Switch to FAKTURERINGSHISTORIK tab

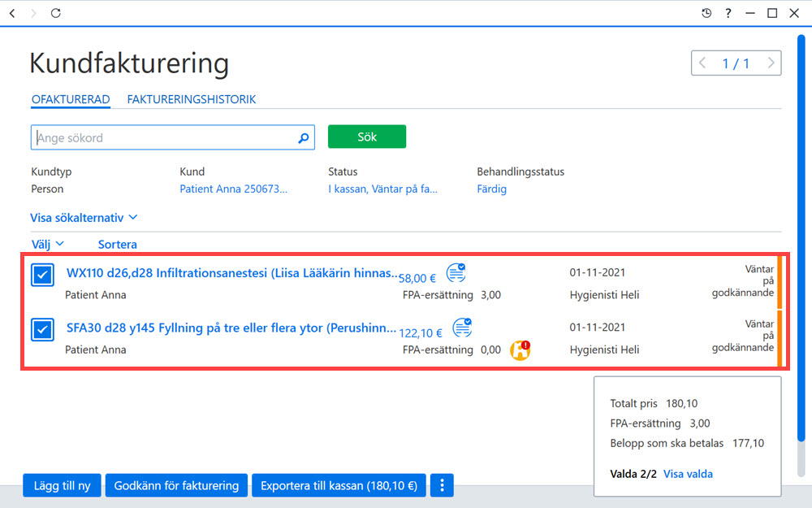coord(192,99)
